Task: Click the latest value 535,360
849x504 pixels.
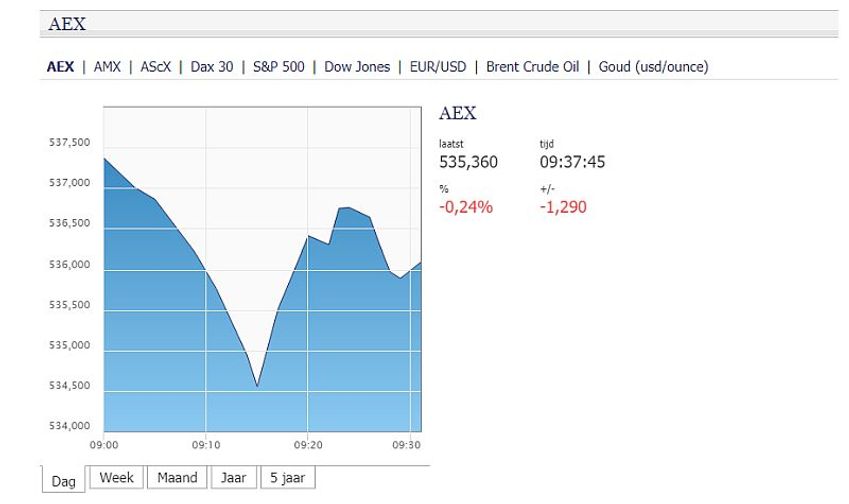Action: click(x=468, y=162)
